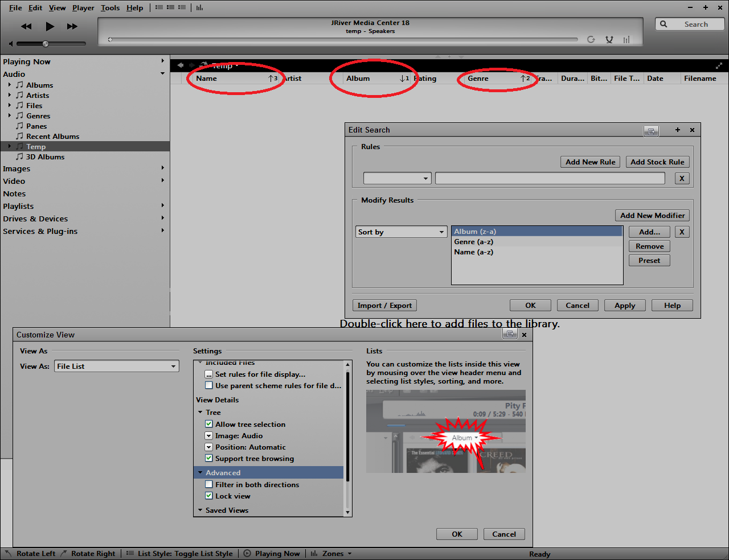The width and height of the screenshot is (729, 560).
Task: Expand the Saved Views section
Action: pyautogui.click(x=200, y=510)
